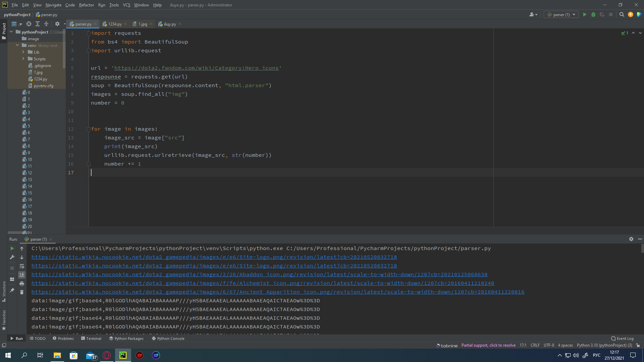Viewport: 644px width, 362px height.
Task: Click the orange IDE update arrow icon
Action: [x=631, y=15]
